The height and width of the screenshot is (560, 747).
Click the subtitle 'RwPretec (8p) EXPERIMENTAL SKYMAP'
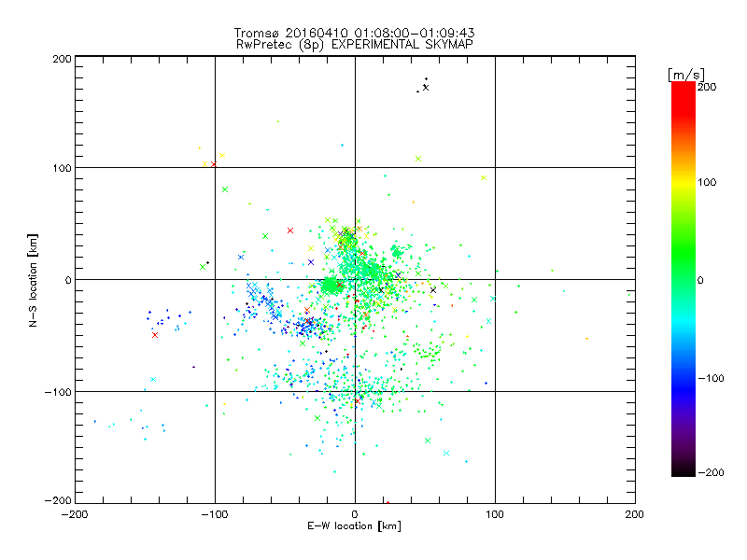354,44
